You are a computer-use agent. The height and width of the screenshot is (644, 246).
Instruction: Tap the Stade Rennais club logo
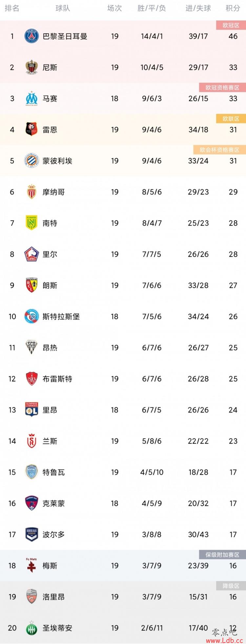pos(31,129)
